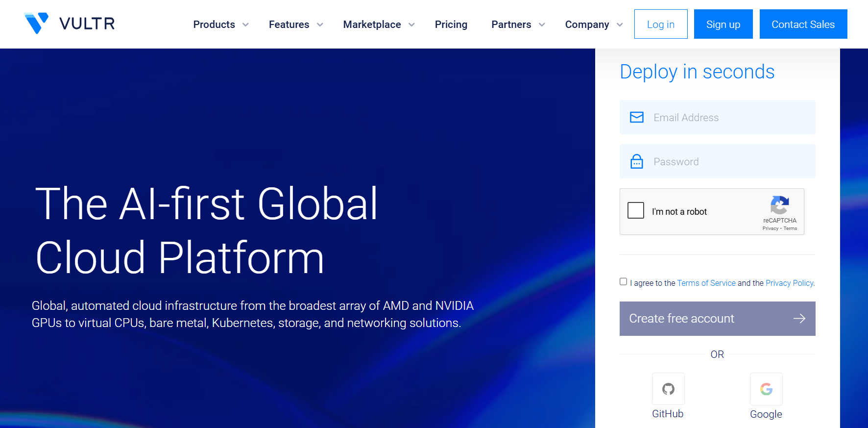
Task: Click the Deploy in seconds heading
Action: click(697, 72)
